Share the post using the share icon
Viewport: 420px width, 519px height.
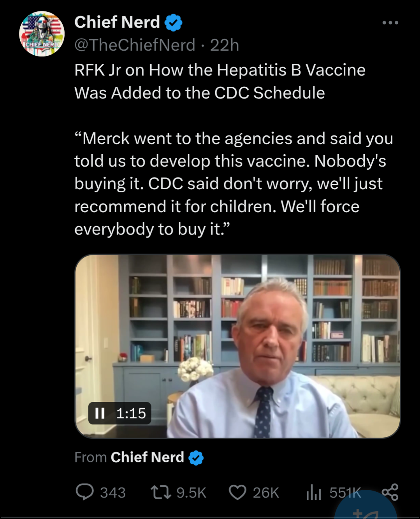[x=390, y=492]
